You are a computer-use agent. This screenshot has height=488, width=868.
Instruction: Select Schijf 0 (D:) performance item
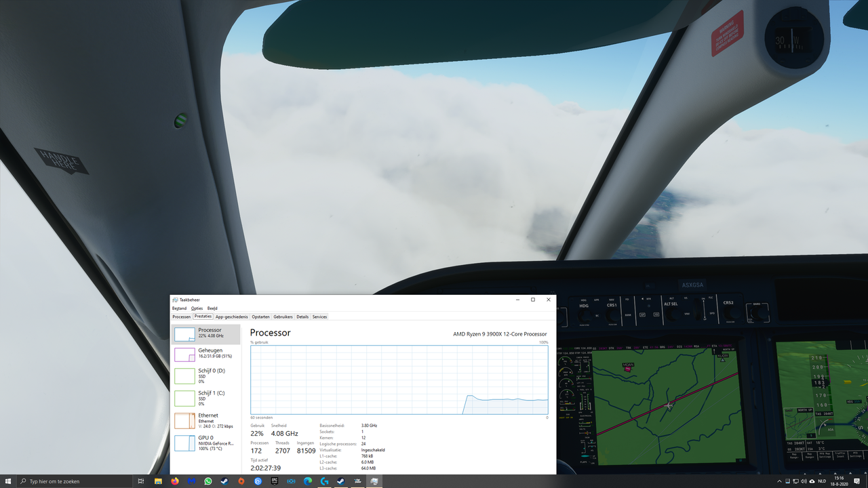[x=205, y=375]
